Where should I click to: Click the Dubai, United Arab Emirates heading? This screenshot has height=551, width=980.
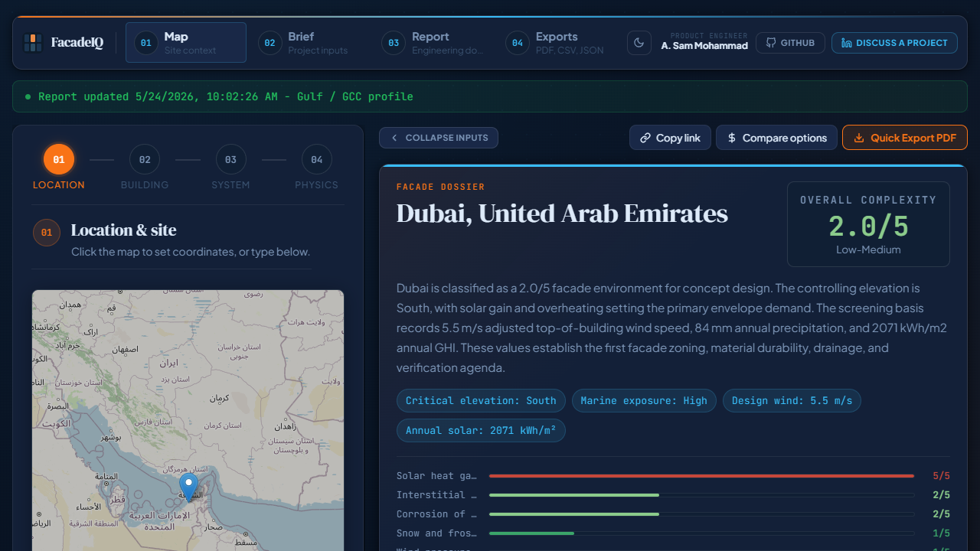[x=562, y=214]
